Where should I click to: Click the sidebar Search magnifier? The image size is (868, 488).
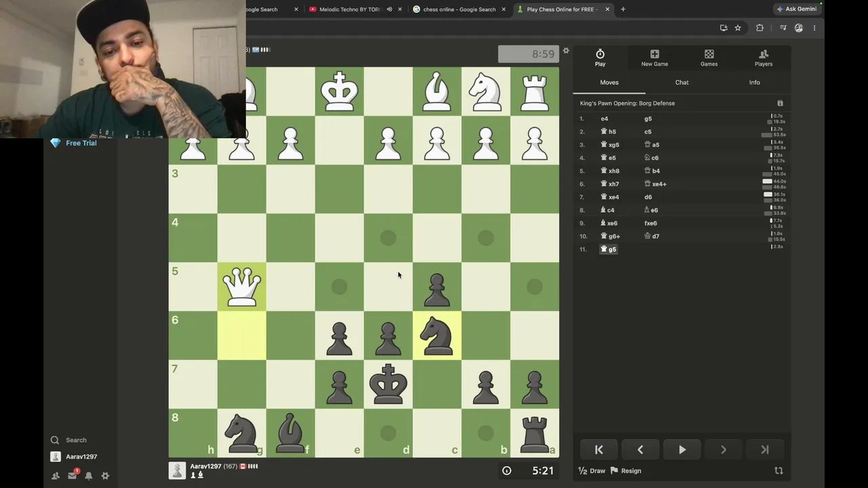pos(55,440)
